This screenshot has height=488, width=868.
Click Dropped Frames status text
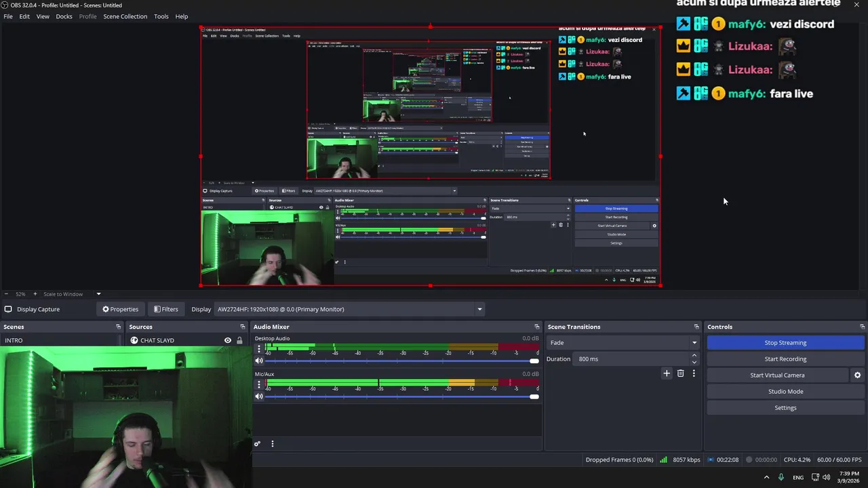pyautogui.click(x=619, y=460)
